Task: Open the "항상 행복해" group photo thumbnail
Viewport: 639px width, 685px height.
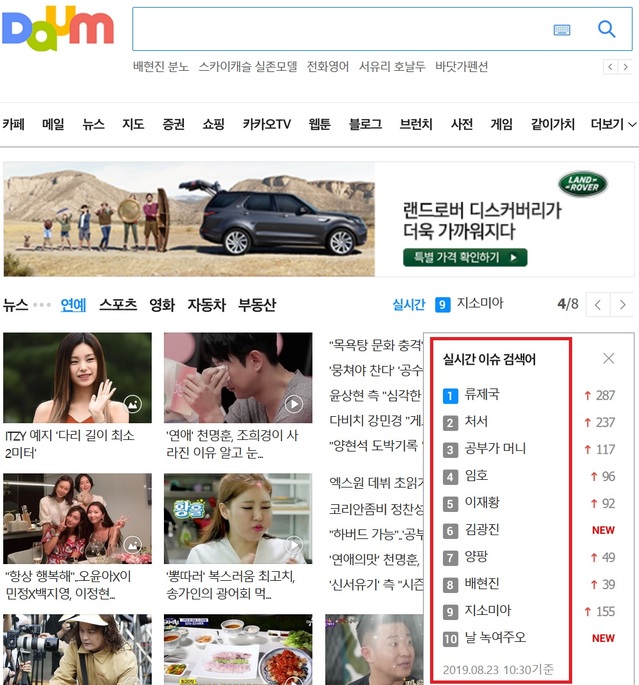Action: pos(77,518)
